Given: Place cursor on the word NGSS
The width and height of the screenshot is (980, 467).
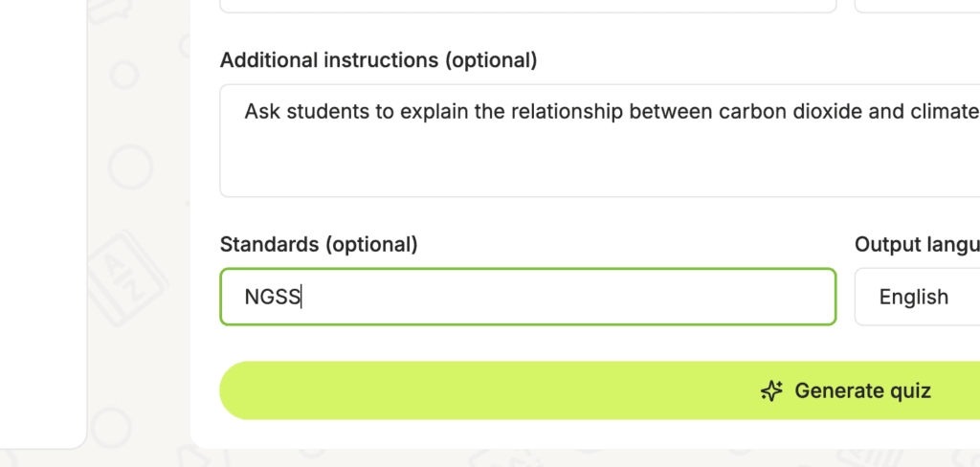Looking at the screenshot, I should (x=273, y=297).
